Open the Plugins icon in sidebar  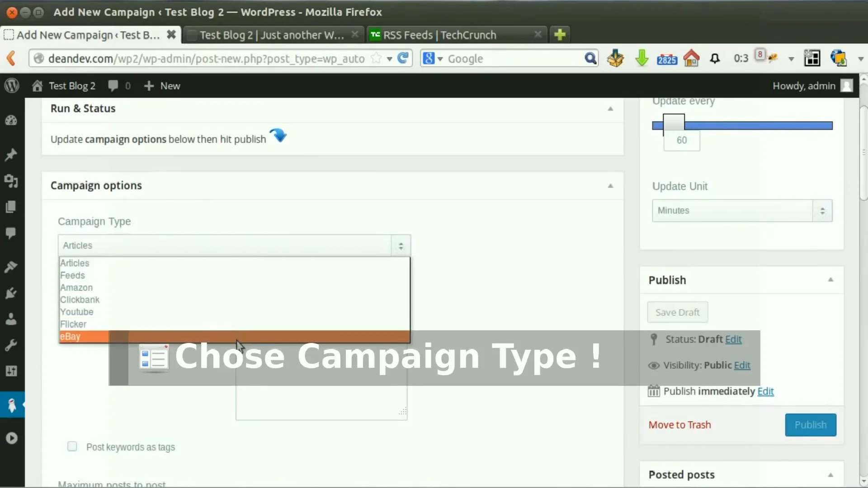click(11, 293)
